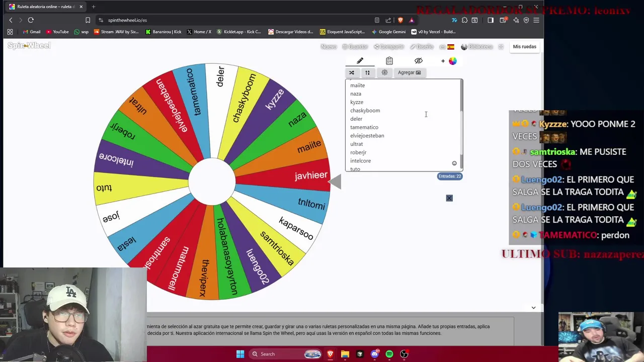Screen dimensions: 644x362
Task: Open the Home / X bookmark
Action: pyautogui.click(x=199, y=32)
